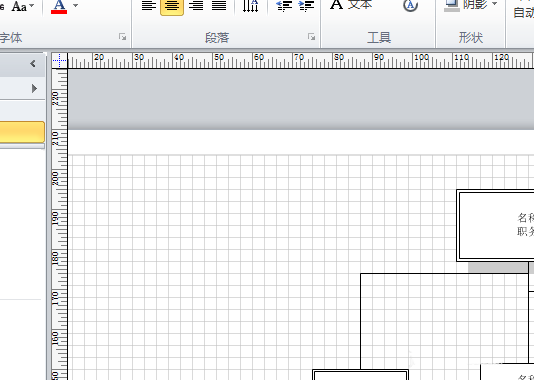Click the ruler origin crosshair
Image resolution: width=534 pixels, height=380 pixels.
[60, 61]
